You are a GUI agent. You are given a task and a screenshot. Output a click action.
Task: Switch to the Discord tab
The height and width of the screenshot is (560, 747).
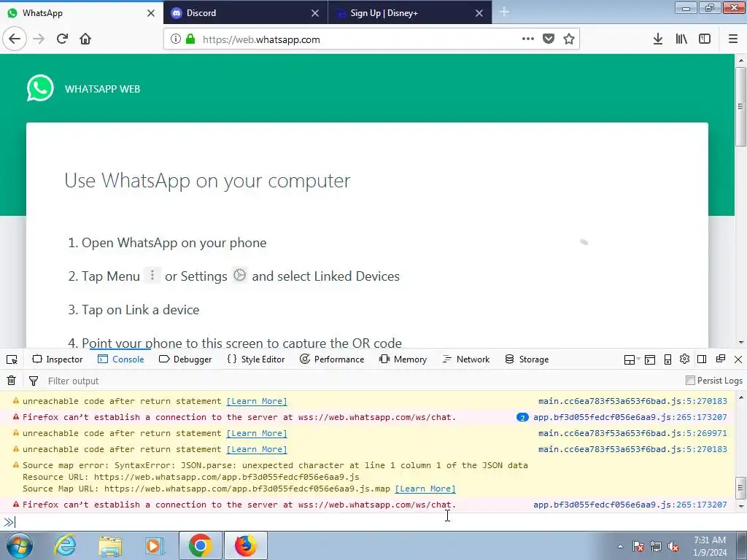coord(245,13)
